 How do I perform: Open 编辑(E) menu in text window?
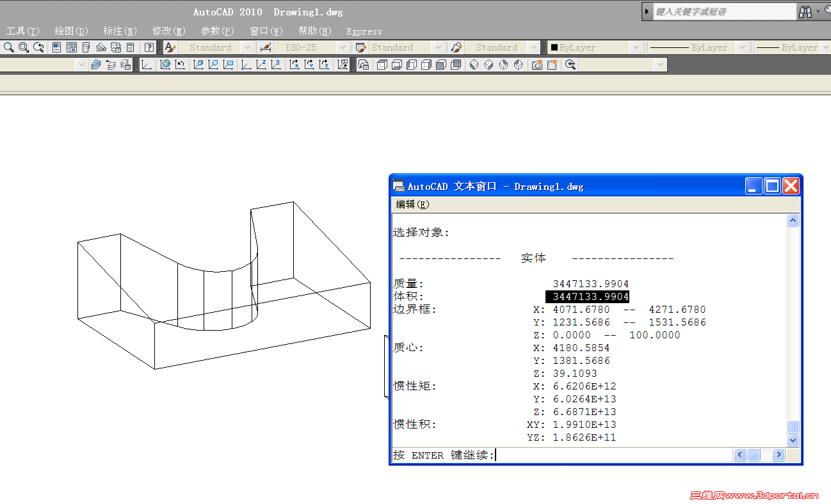pos(413,205)
